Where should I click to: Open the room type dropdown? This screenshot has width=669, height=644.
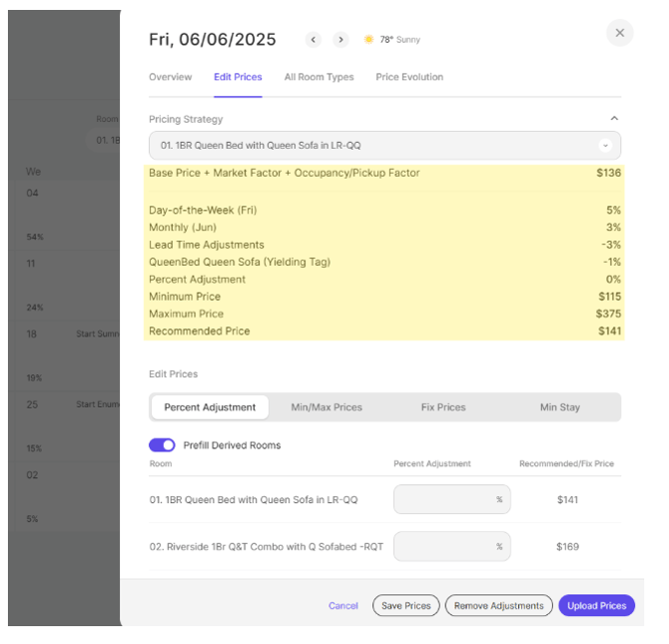tap(384, 146)
